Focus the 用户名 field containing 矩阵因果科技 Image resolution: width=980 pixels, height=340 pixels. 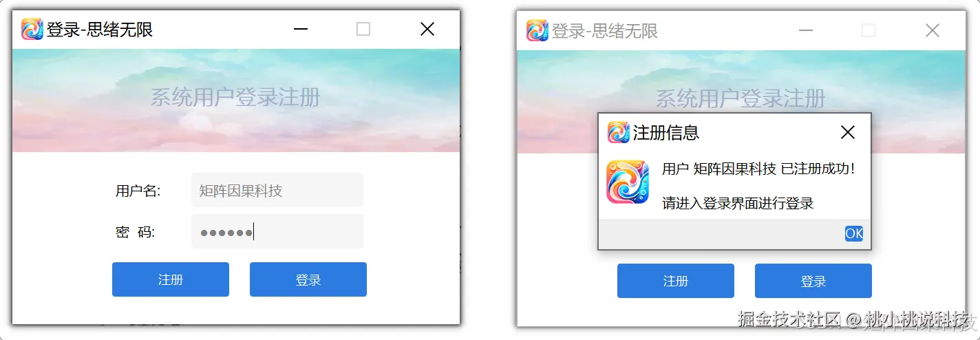(277, 191)
